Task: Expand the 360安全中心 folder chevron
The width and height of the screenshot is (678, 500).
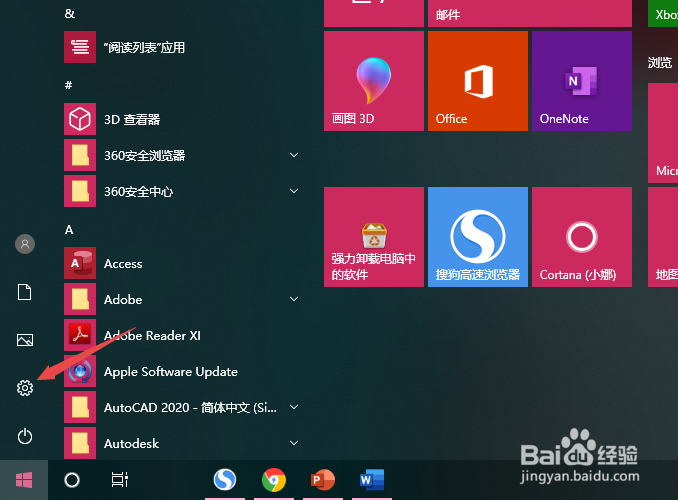Action: click(294, 191)
